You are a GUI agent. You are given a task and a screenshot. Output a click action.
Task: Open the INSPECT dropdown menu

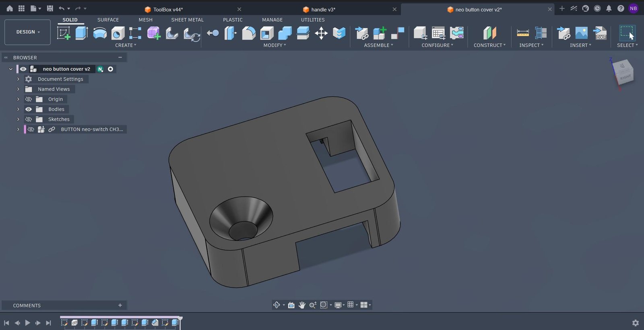pos(531,45)
